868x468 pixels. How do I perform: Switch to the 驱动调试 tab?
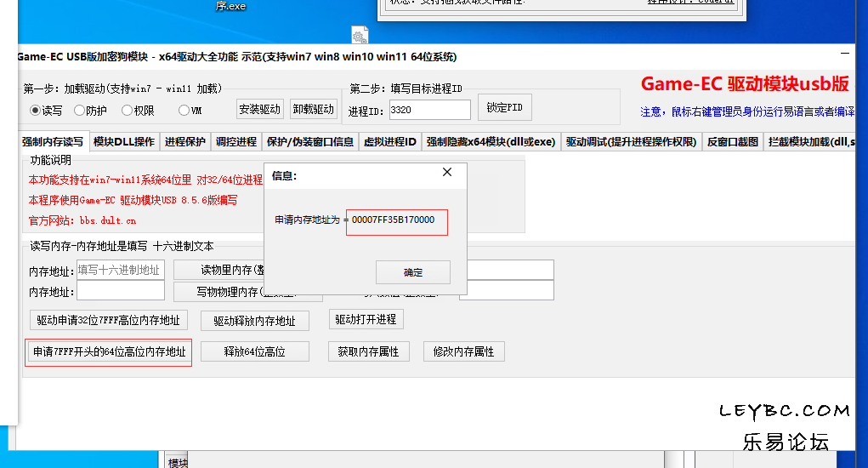(631, 142)
